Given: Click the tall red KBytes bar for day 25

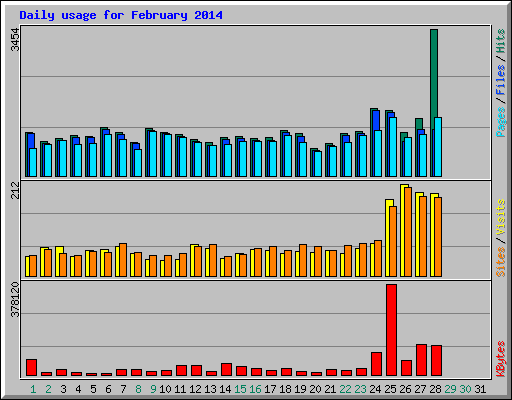Looking at the screenshot, I should pyautogui.click(x=391, y=330).
